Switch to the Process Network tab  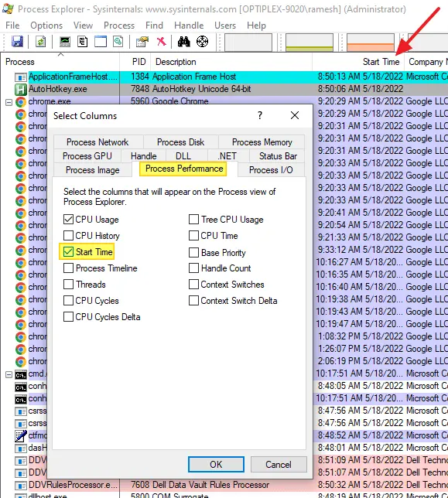(x=98, y=142)
